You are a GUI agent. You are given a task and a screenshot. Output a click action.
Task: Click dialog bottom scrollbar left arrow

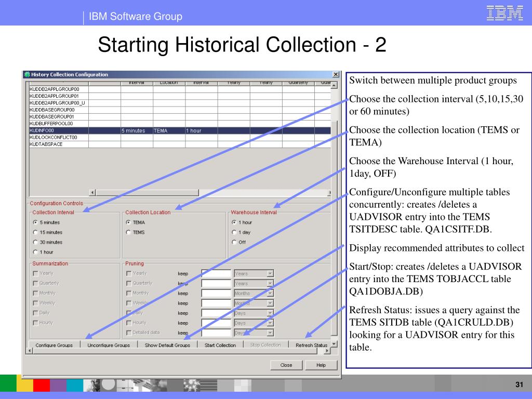click(x=30, y=351)
